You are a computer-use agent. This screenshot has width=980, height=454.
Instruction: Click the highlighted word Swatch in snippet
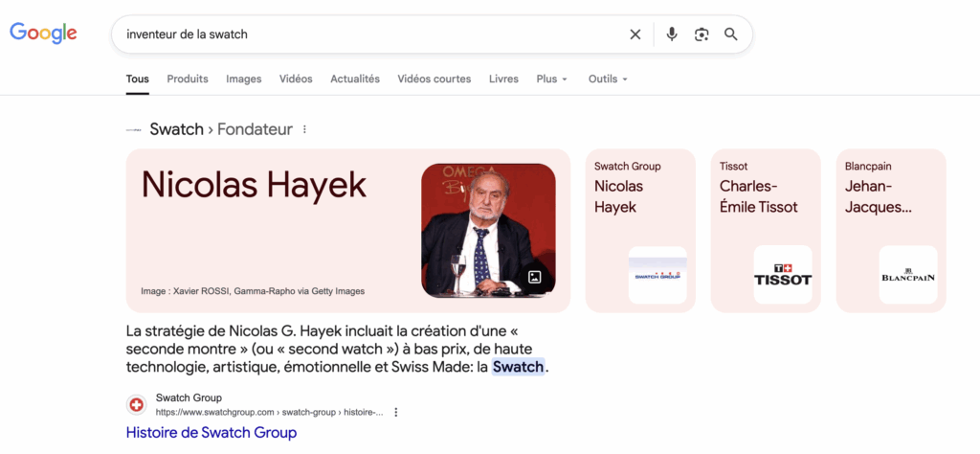tap(518, 367)
